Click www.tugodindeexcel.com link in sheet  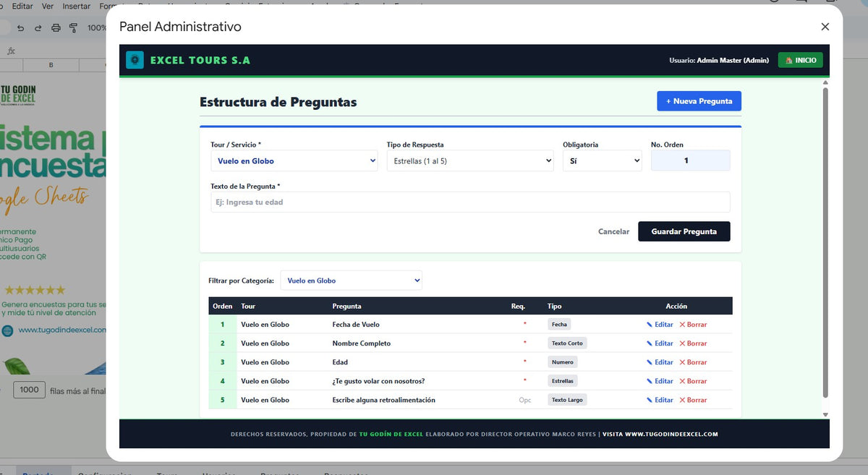[x=62, y=330]
